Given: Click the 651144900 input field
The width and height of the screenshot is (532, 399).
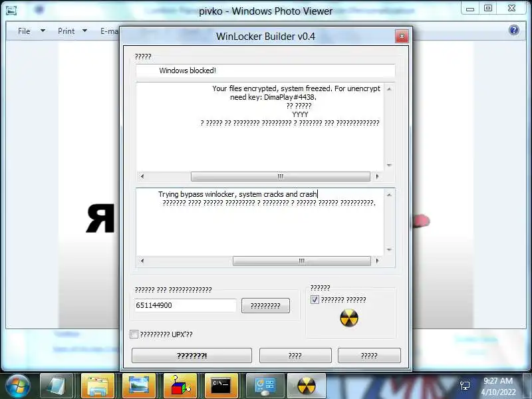Looking at the screenshot, I should [x=186, y=305].
